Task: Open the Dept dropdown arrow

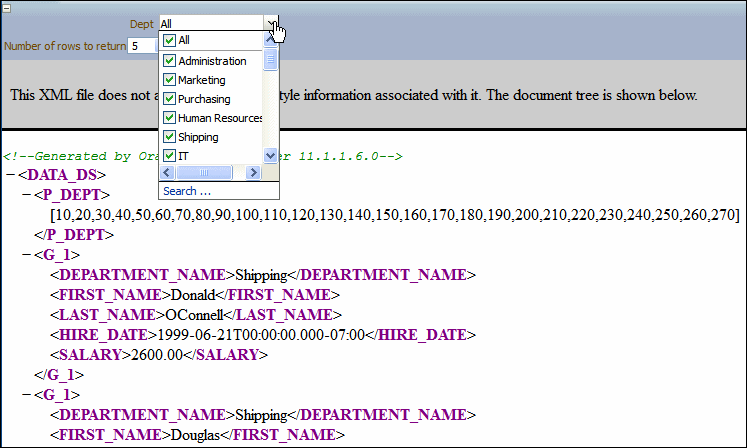Action: click(x=270, y=23)
